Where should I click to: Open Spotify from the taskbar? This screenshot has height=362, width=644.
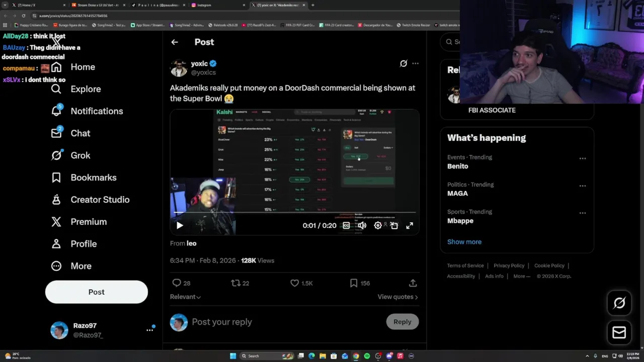[x=367, y=356]
